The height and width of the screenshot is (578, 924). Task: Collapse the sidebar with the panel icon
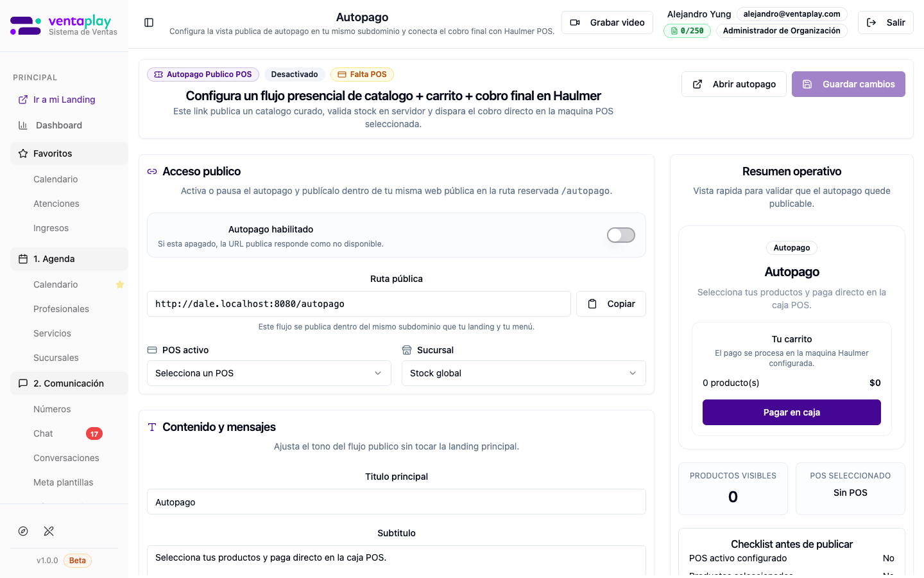click(x=149, y=22)
